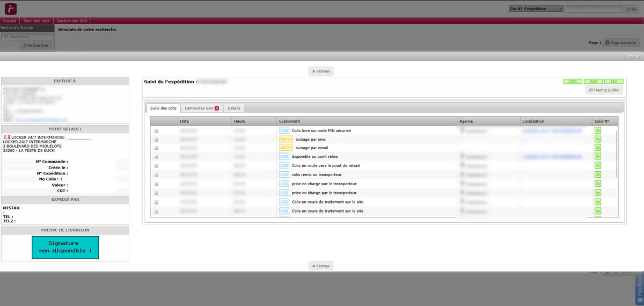Open Accueil in the background menu bar
The height and width of the screenshot is (306, 644).
tap(10, 20)
